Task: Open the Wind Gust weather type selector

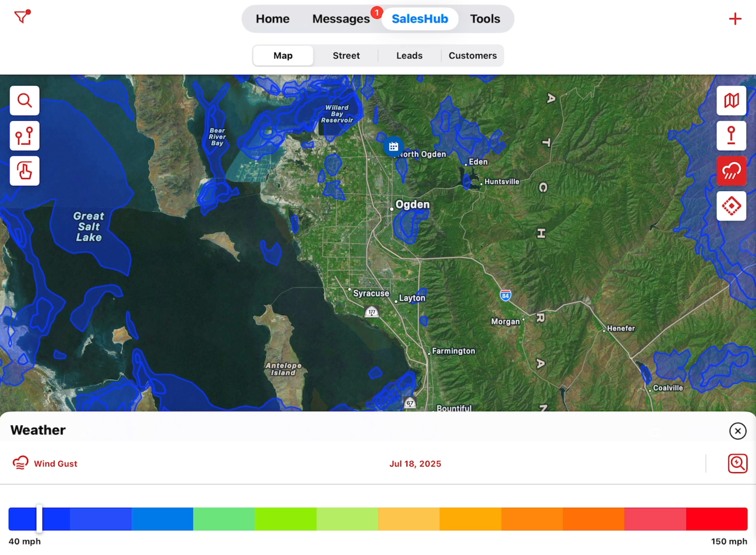Action: (x=45, y=463)
